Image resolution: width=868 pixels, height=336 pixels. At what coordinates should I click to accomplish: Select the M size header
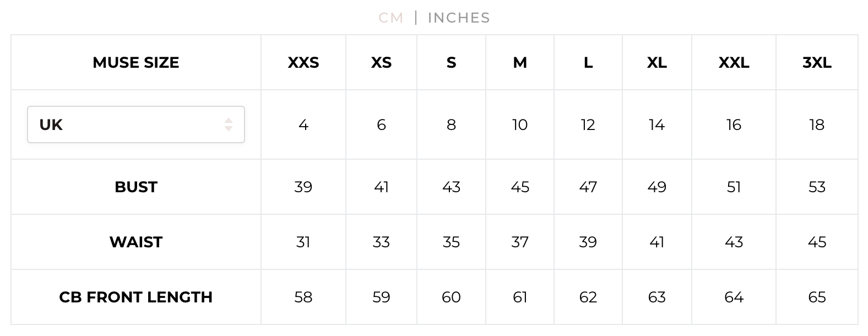520,63
